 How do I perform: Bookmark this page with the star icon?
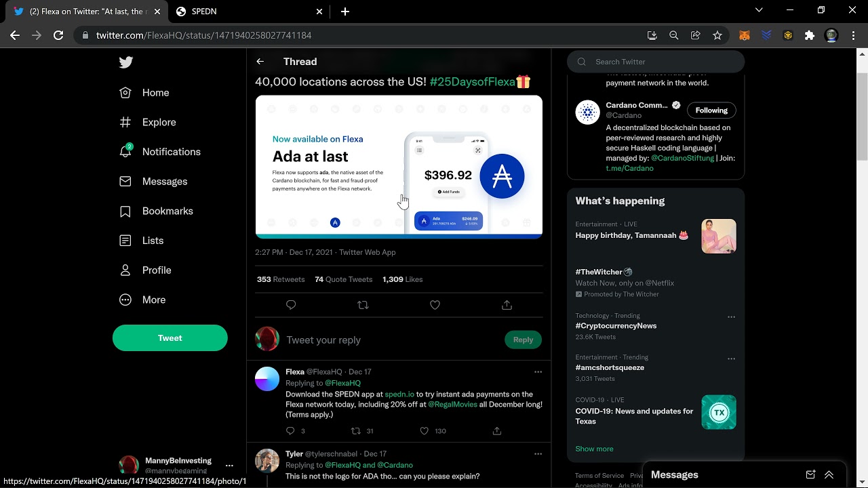(717, 35)
